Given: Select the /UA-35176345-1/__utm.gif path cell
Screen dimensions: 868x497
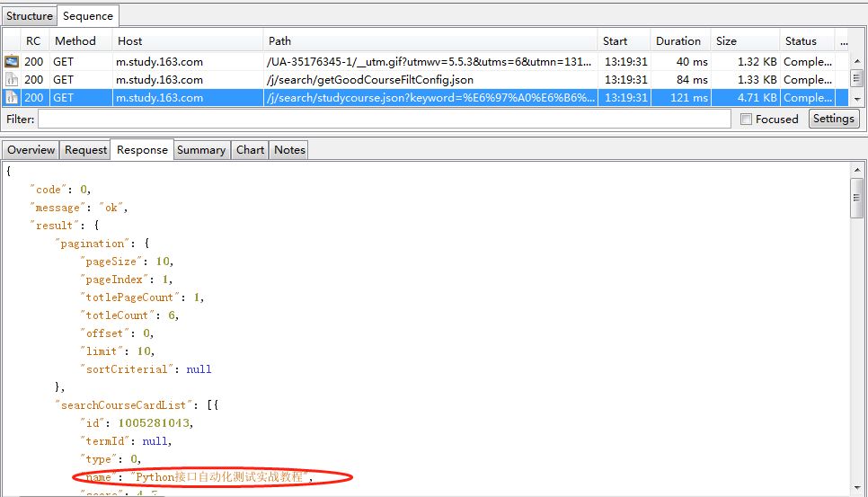Looking at the screenshot, I should (x=429, y=61).
